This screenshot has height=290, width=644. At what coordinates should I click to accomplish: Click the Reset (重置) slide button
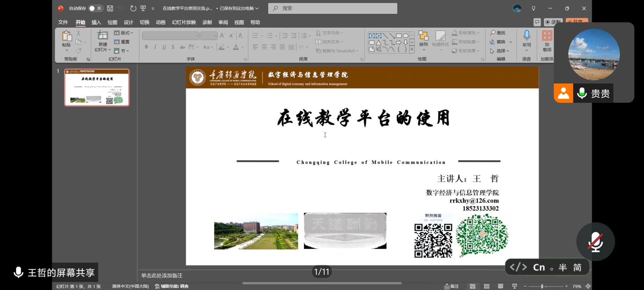coord(122,42)
